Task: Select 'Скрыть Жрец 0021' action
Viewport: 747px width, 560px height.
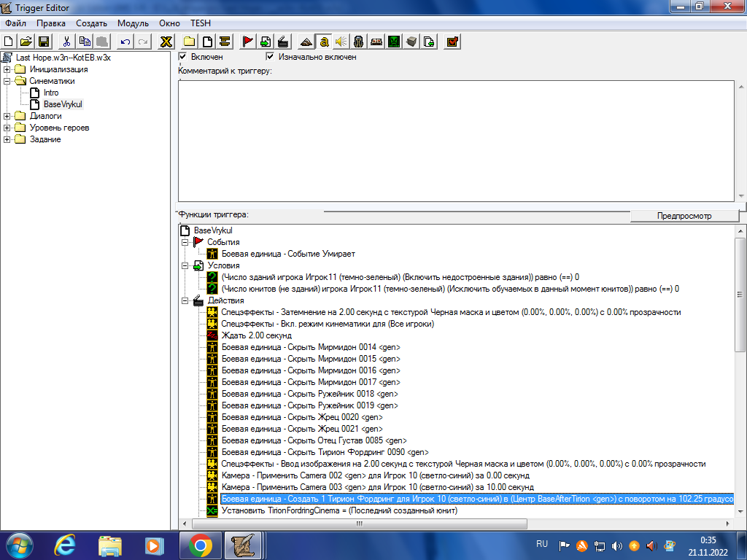Action: (x=302, y=429)
